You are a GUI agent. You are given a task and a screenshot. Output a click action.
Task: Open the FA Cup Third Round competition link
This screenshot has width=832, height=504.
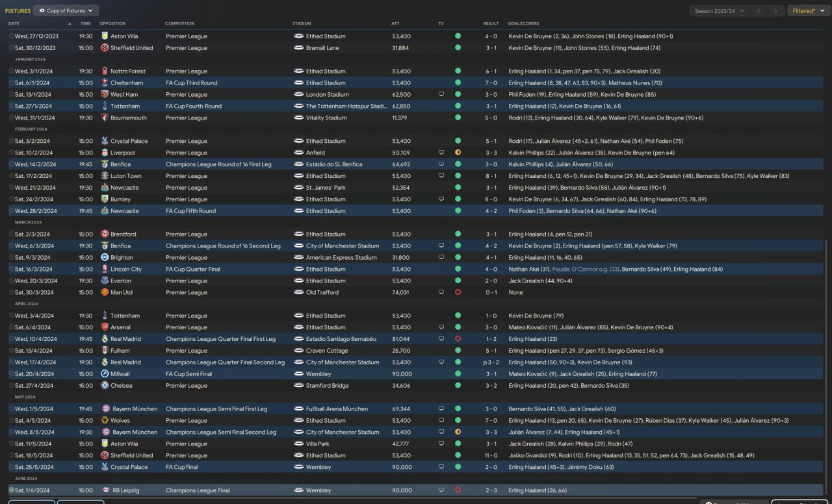192,83
